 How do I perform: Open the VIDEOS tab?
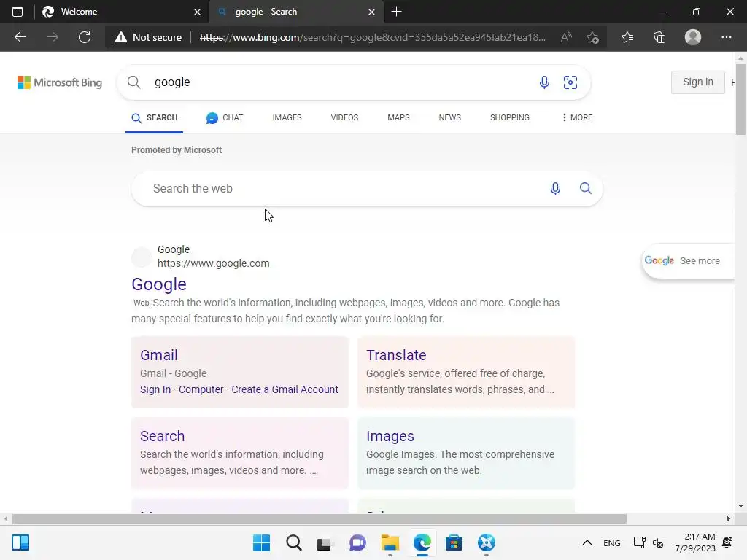344,117
